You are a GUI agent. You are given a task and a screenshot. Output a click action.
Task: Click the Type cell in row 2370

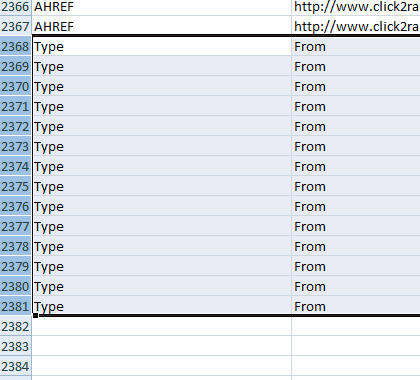[x=162, y=86]
